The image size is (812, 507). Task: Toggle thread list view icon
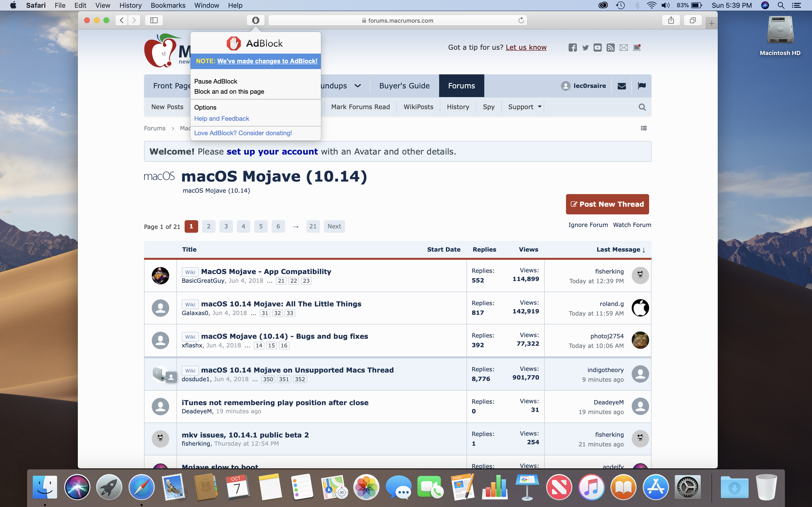pos(644,128)
